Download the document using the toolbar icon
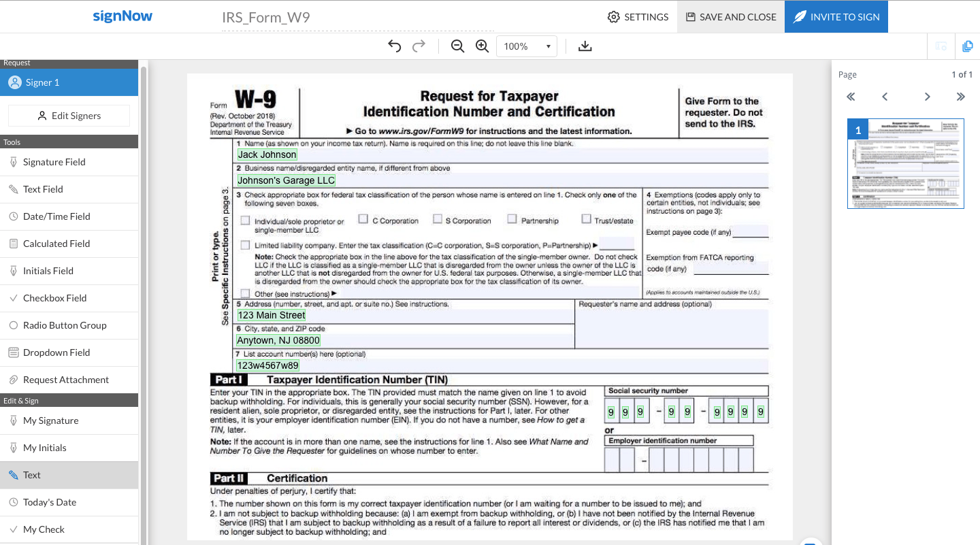980x545 pixels. (585, 46)
